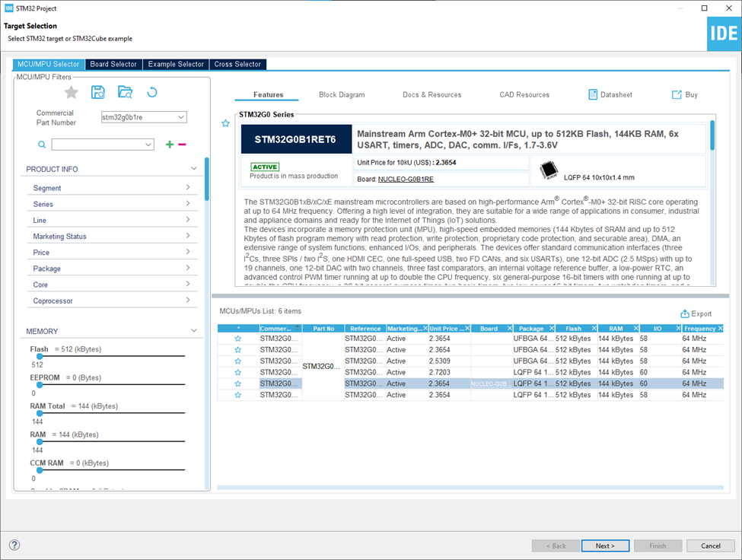Star the MCU row priced 2.7203
This screenshot has height=560, width=742.
click(x=238, y=373)
